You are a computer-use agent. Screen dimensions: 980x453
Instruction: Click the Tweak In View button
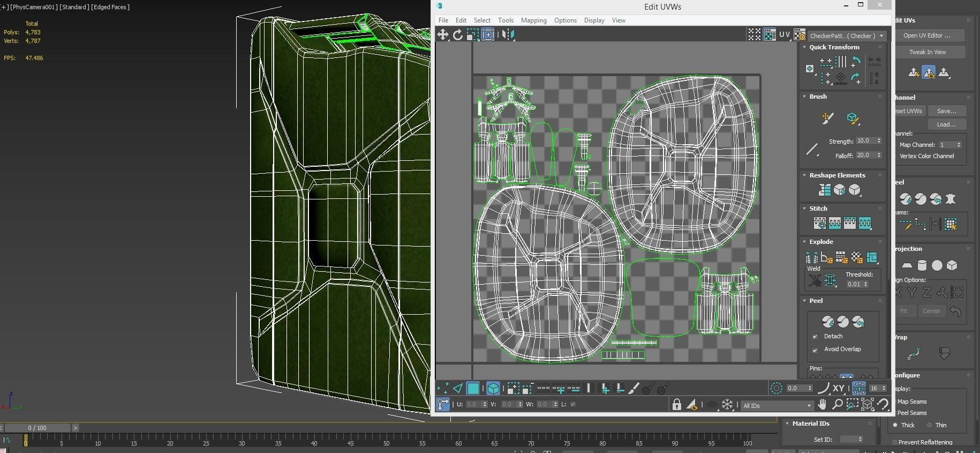[x=927, y=52]
